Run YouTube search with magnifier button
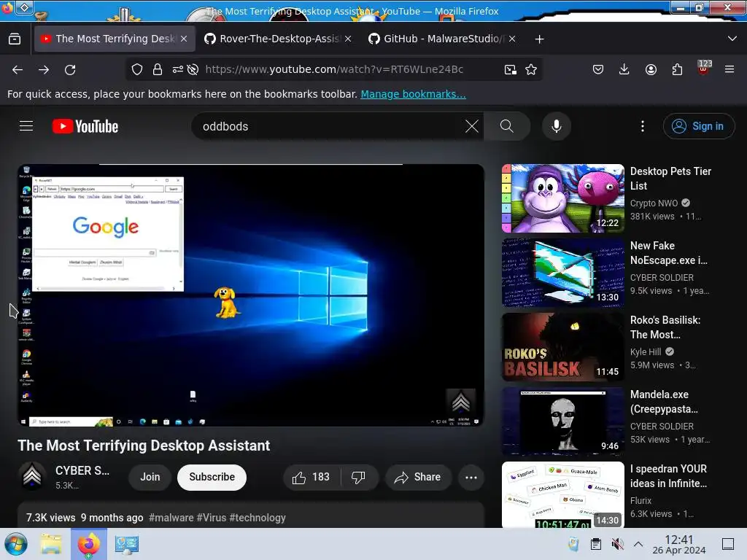The image size is (747, 560). click(x=507, y=126)
